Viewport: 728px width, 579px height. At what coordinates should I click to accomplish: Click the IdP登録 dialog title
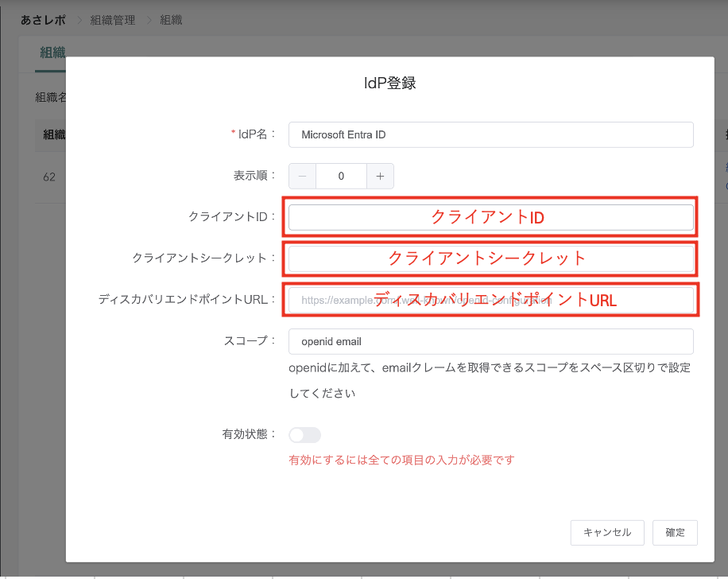point(389,83)
